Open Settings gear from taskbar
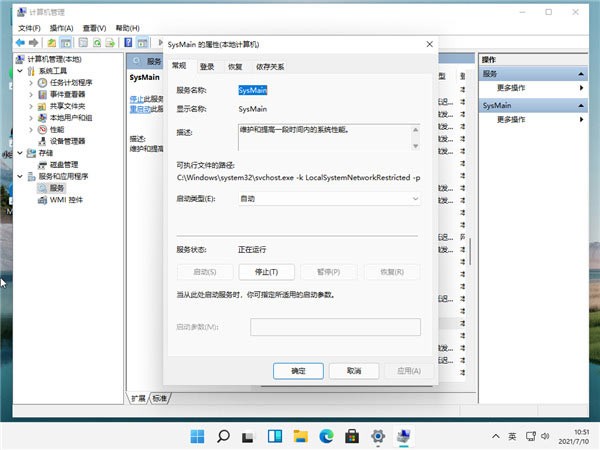 point(378,436)
